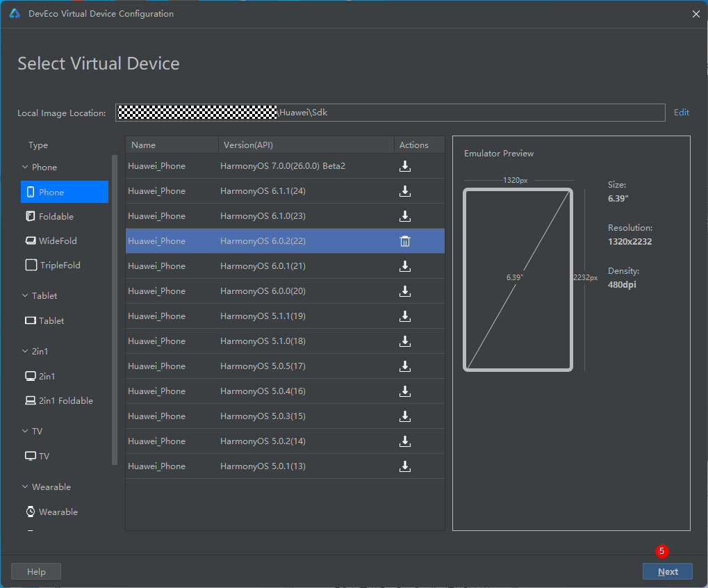Viewport: 708px width, 588px height.
Task: Download HarmonyOS 6.1.1(24) image
Action: (405, 191)
